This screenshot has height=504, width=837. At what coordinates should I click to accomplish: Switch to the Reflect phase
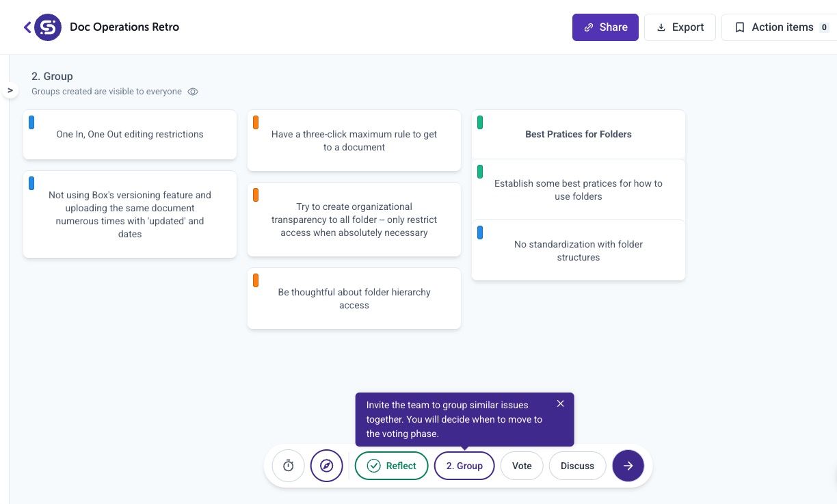(391, 466)
